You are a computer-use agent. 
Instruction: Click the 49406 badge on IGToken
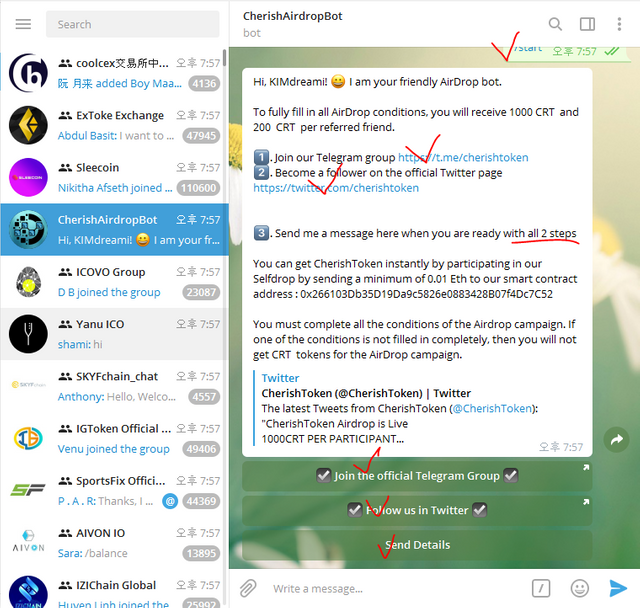point(201,449)
